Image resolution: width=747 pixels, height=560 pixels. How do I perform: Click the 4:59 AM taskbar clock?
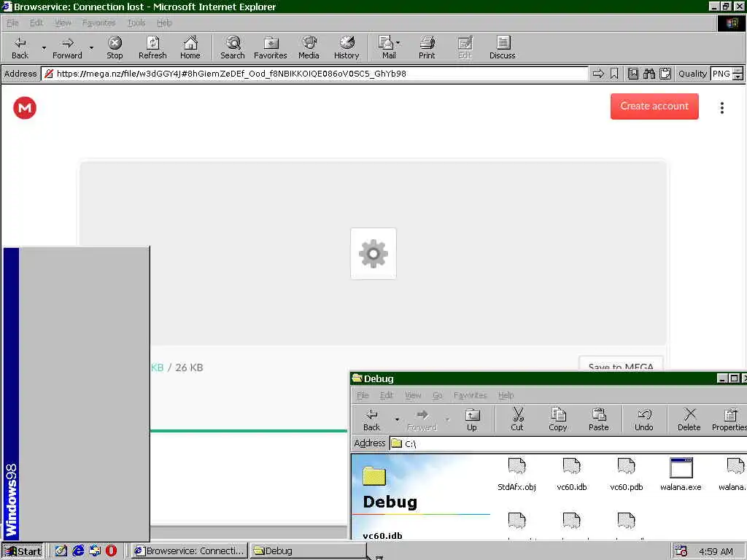pos(716,551)
